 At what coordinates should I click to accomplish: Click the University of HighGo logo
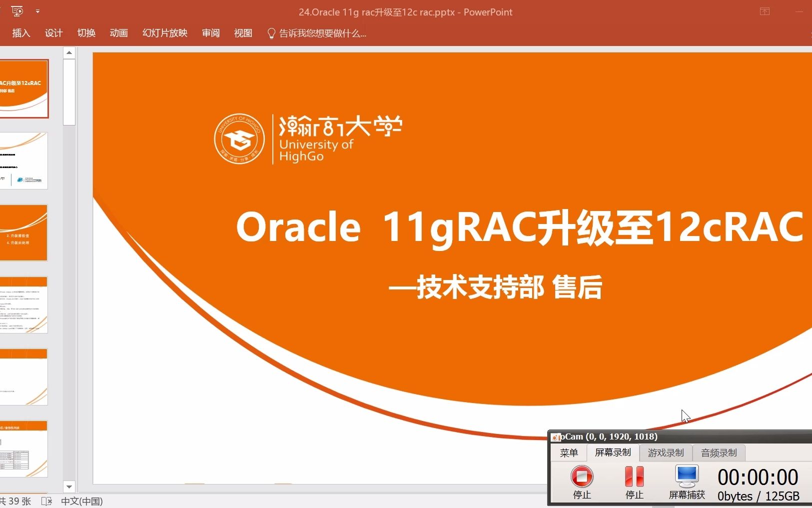[x=308, y=138]
